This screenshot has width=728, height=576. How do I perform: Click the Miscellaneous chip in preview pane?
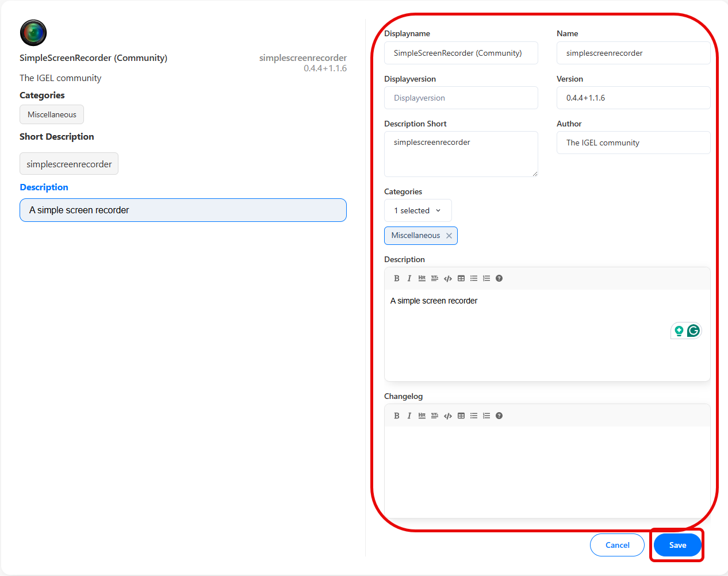click(x=52, y=114)
